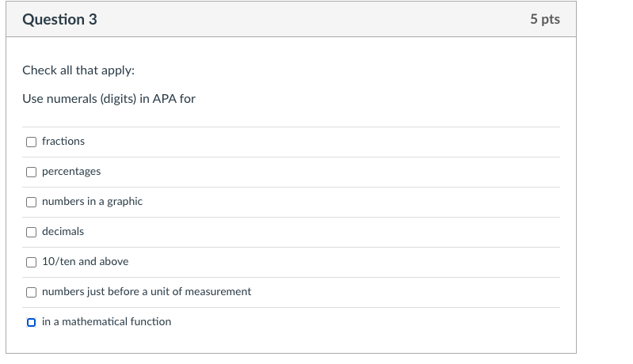The width and height of the screenshot is (633, 364).
Task: Tick the percentages option
Action: click(x=31, y=173)
